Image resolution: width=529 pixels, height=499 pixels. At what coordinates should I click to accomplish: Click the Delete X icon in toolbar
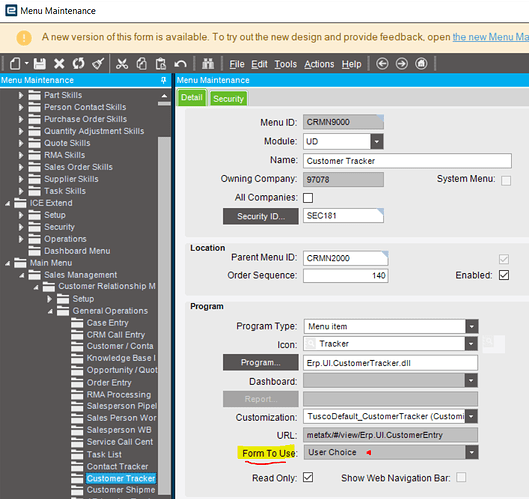coord(59,63)
